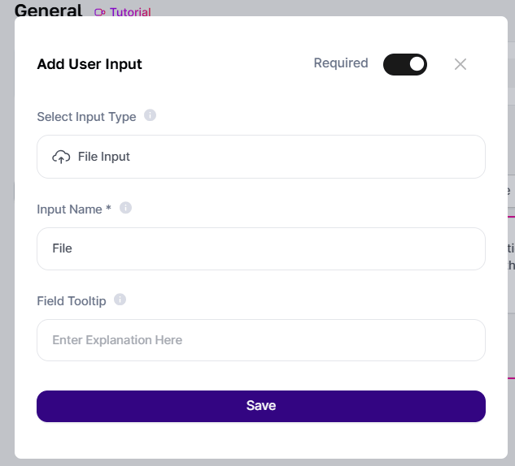Click the Required label text
515x466 pixels.
tap(341, 63)
